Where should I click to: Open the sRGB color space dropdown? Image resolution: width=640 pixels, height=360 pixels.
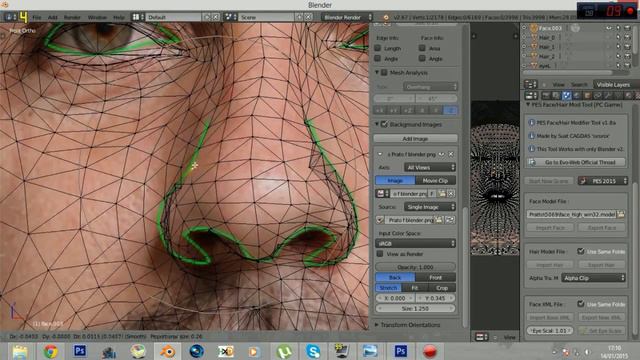tap(416, 243)
